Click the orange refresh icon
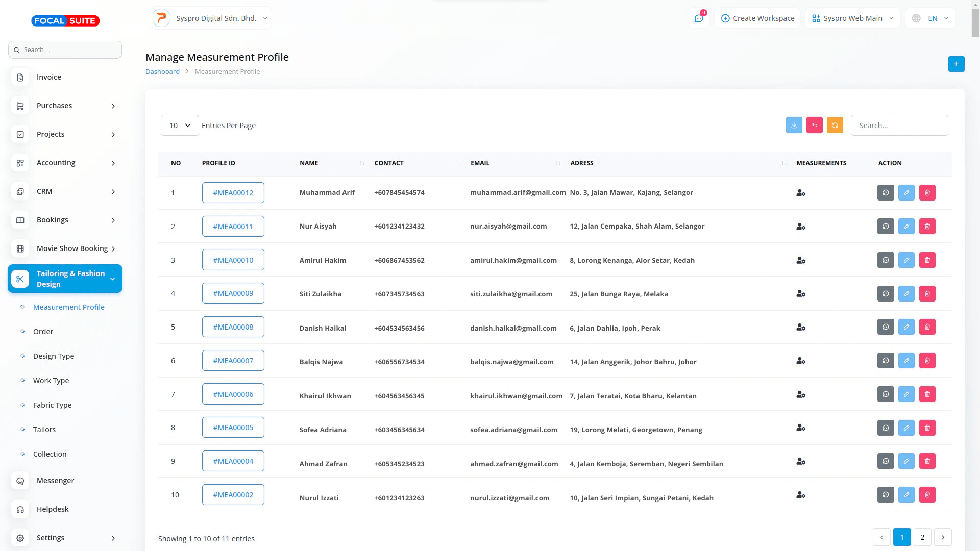This screenshot has height=551, width=980. click(835, 125)
